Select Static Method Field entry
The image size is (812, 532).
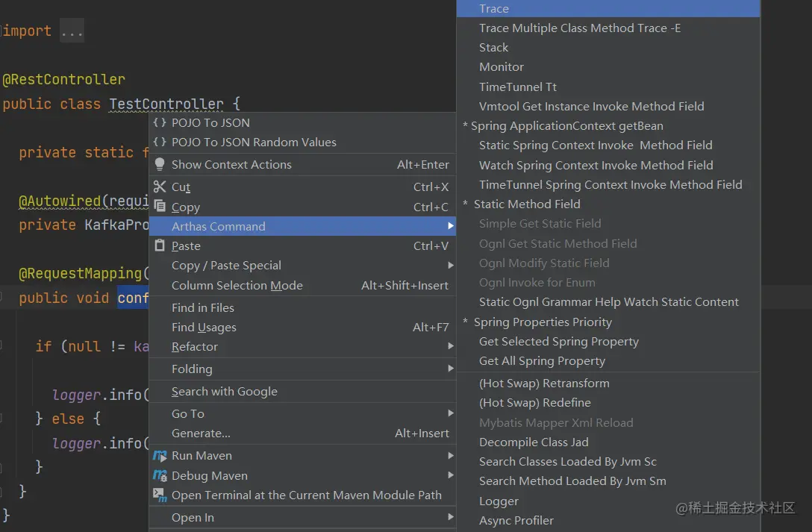(x=608, y=204)
